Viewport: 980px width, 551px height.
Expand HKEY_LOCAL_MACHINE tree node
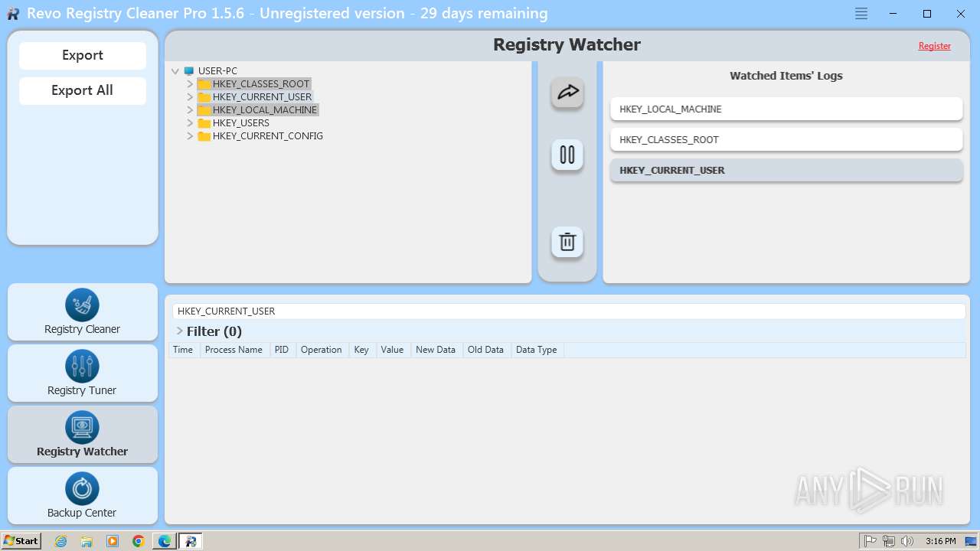click(190, 110)
